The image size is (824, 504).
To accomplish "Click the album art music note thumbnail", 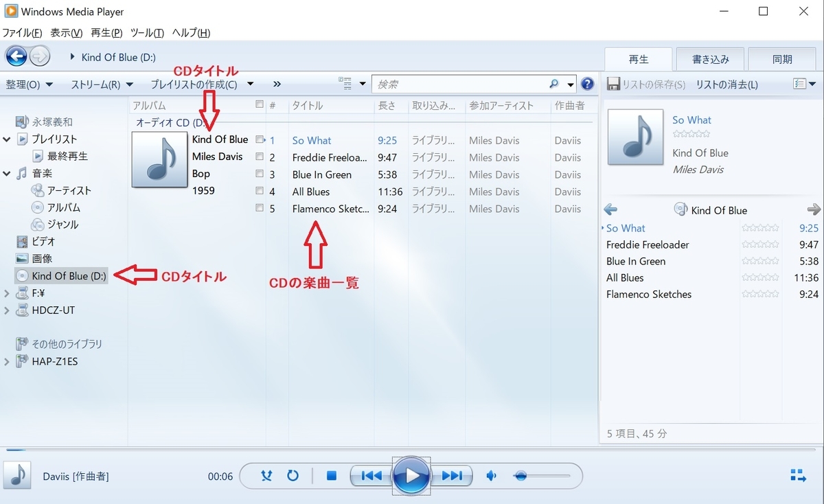I will (159, 159).
